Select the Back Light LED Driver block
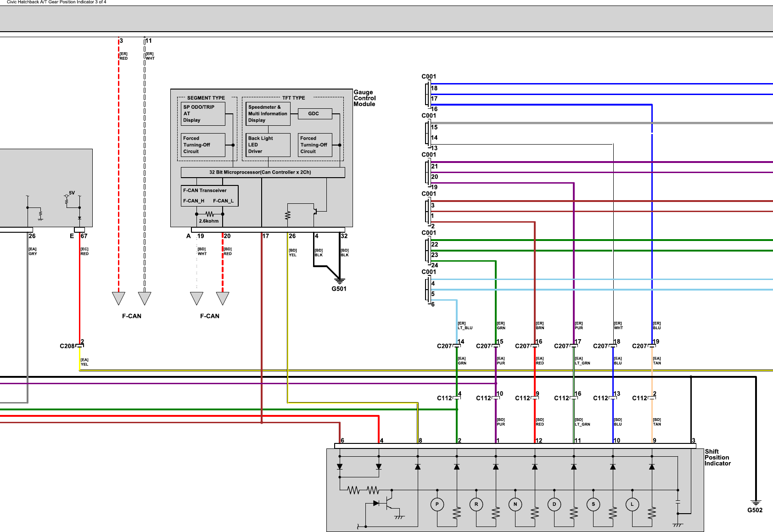The width and height of the screenshot is (773, 532). point(268,145)
